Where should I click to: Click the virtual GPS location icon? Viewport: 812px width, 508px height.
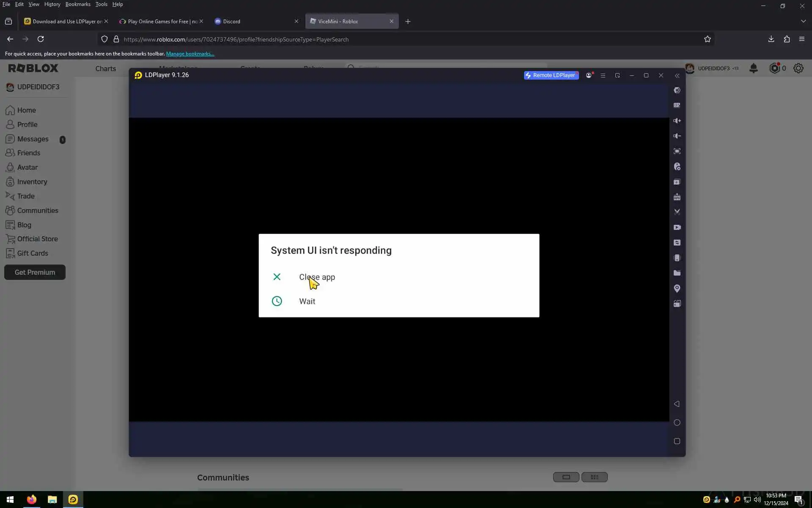677,288
